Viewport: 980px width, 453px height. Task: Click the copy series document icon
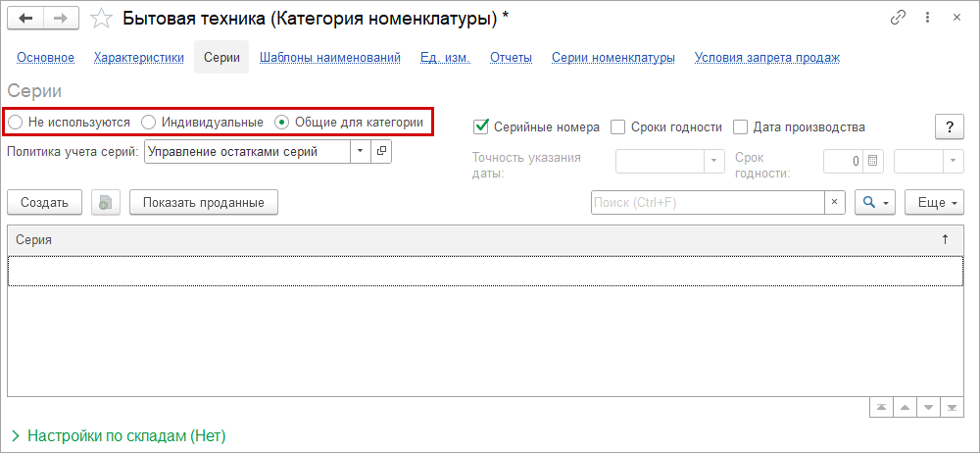coord(106,202)
